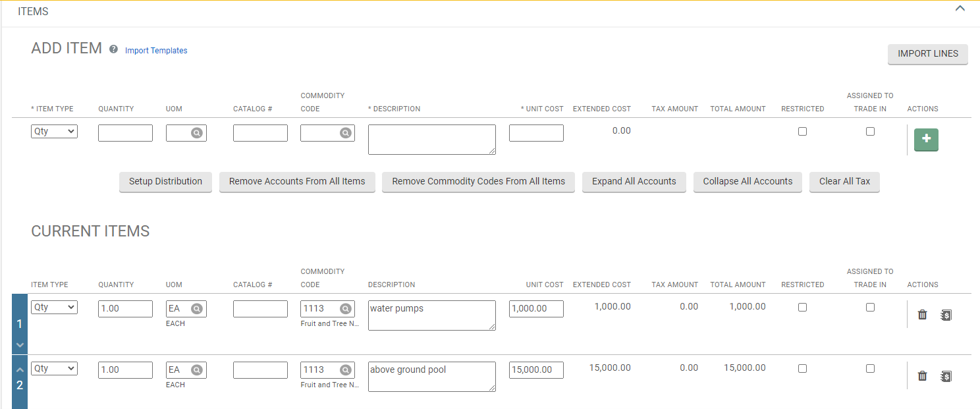Open Item Type dropdown for item 2
This screenshot has height=409, width=980.
(x=54, y=369)
